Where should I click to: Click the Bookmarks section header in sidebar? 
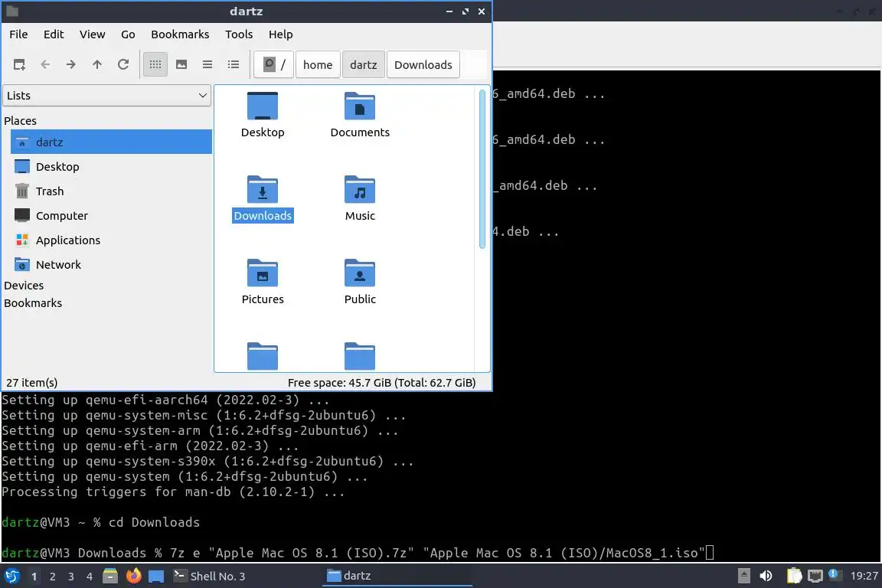point(33,302)
